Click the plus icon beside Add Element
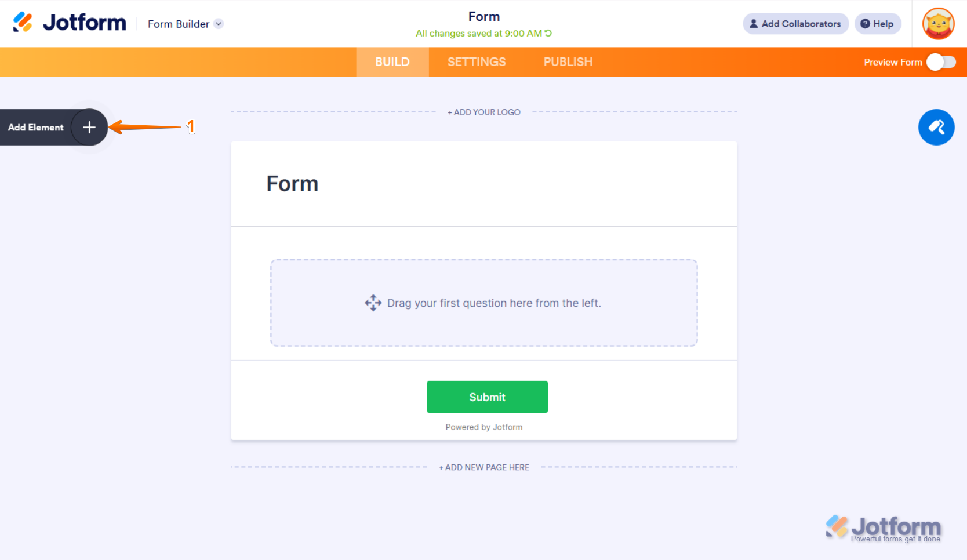Viewport: 967px width, 560px height. pos(89,128)
